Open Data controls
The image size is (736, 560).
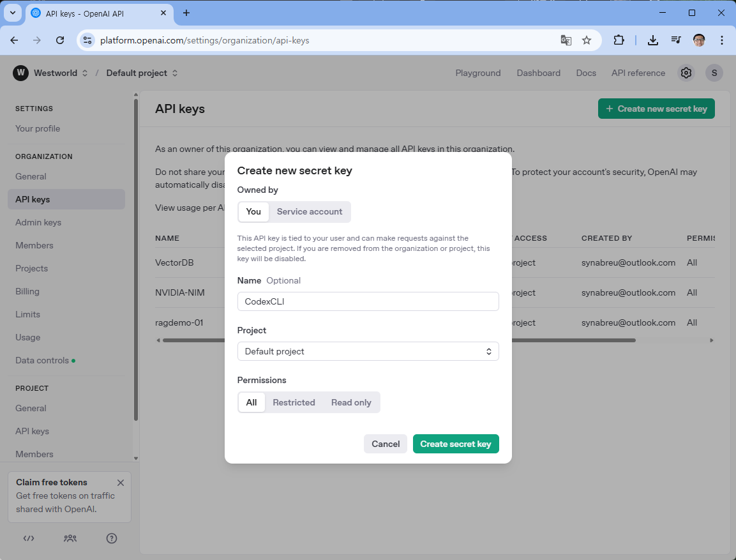click(42, 361)
